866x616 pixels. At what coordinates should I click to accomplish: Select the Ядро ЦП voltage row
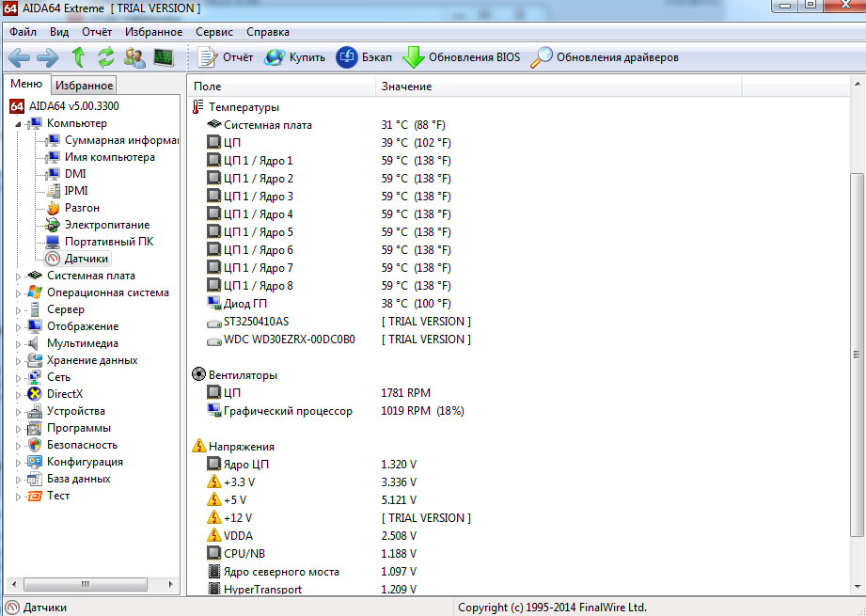click(518, 465)
